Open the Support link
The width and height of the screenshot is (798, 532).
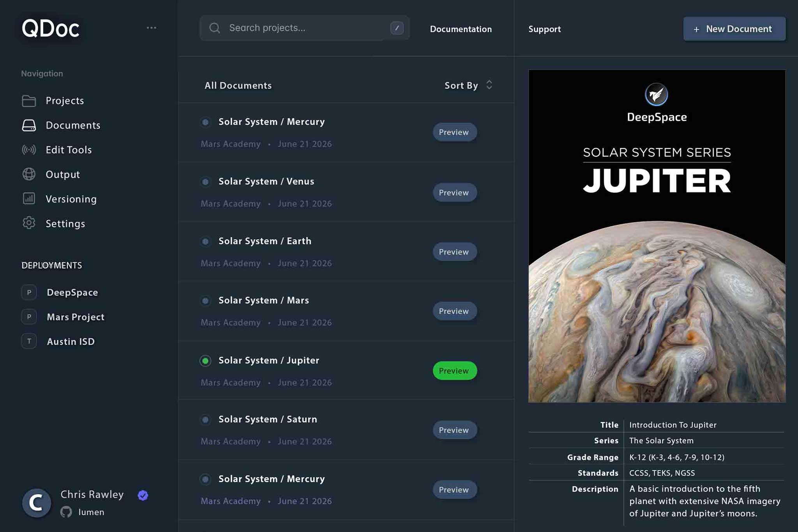pos(544,29)
